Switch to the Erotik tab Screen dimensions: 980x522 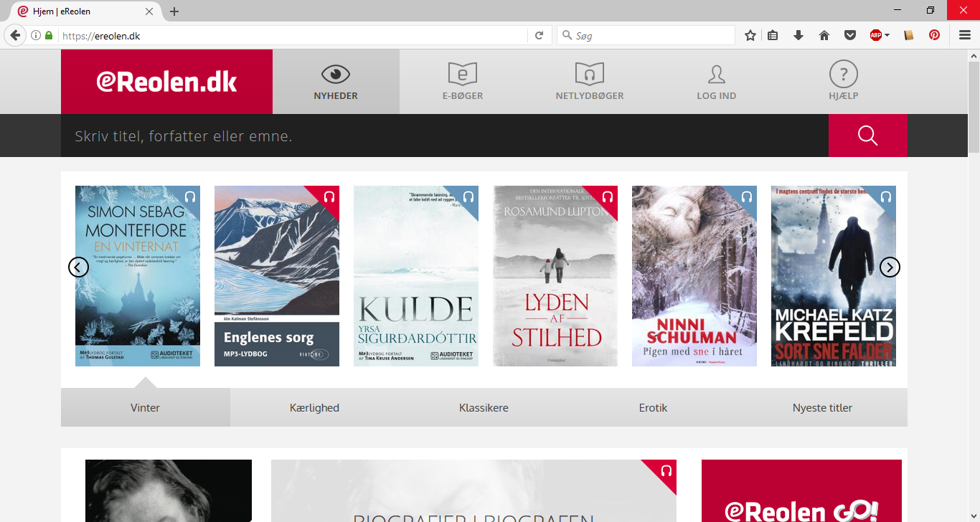(x=653, y=407)
